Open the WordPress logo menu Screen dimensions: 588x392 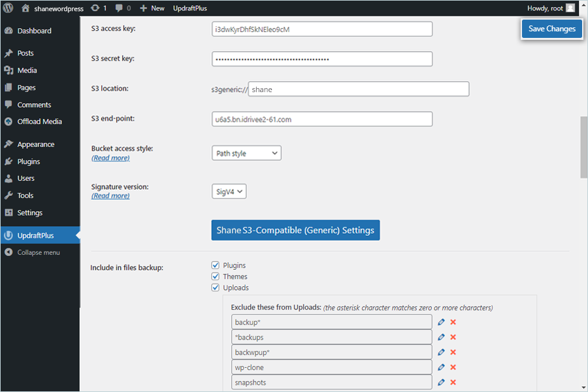point(8,8)
